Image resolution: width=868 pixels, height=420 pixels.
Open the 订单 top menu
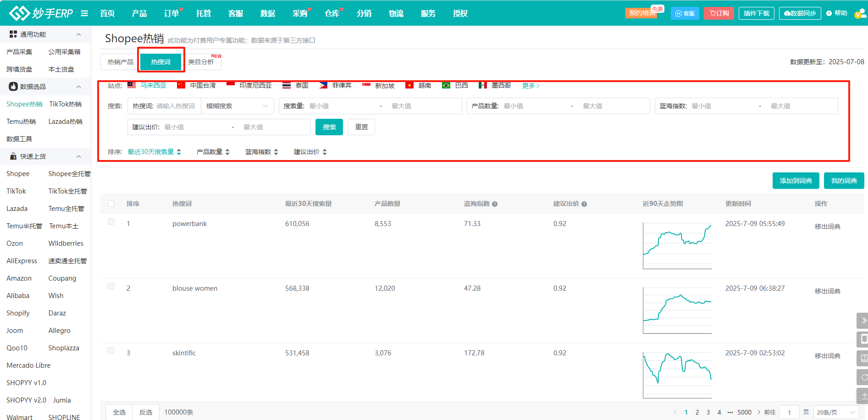[171, 13]
